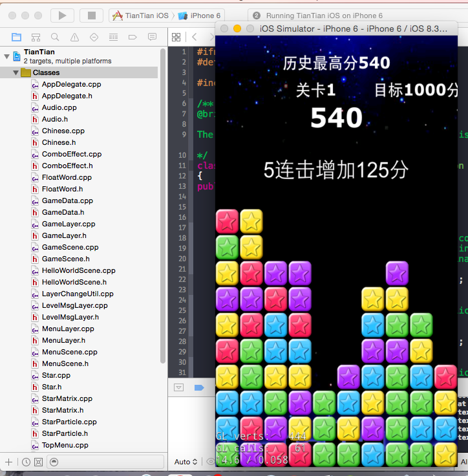Screen dimensions: 468x476
Task: Toggle breakpoints with the blue tag icon
Action: pyautogui.click(x=199, y=387)
